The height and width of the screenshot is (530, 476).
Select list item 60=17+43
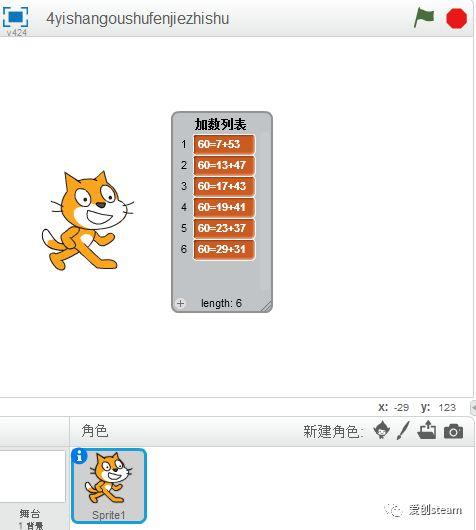tap(224, 186)
